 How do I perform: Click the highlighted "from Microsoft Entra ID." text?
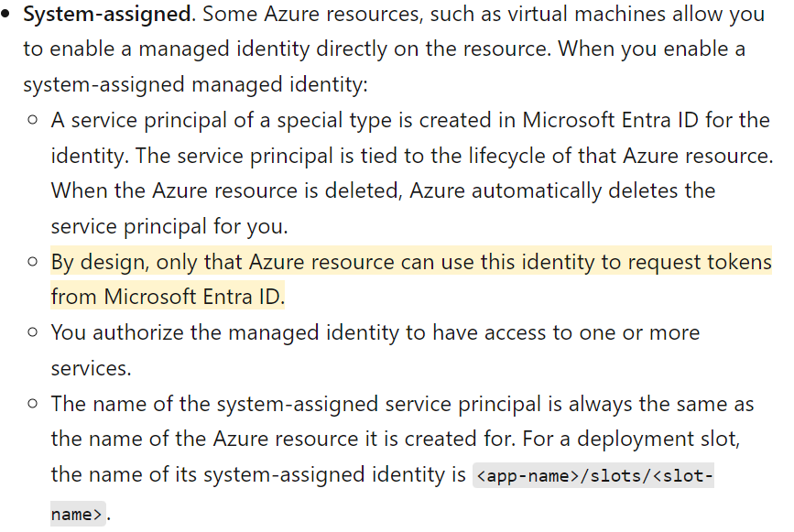pyautogui.click(x=168, y=297)
